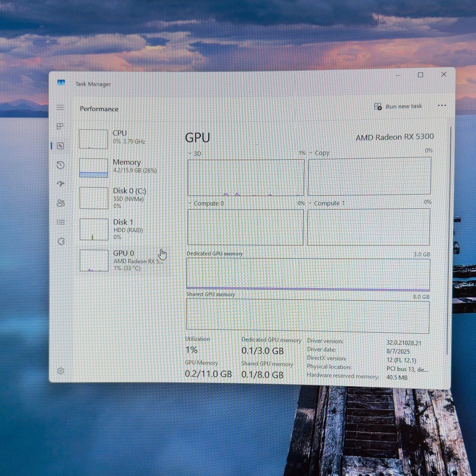The width and height of the screenshot is (476, 476).
Task: Click the 0.1/8.0 GB shared memory value
Action: click(x=262, y=375)
